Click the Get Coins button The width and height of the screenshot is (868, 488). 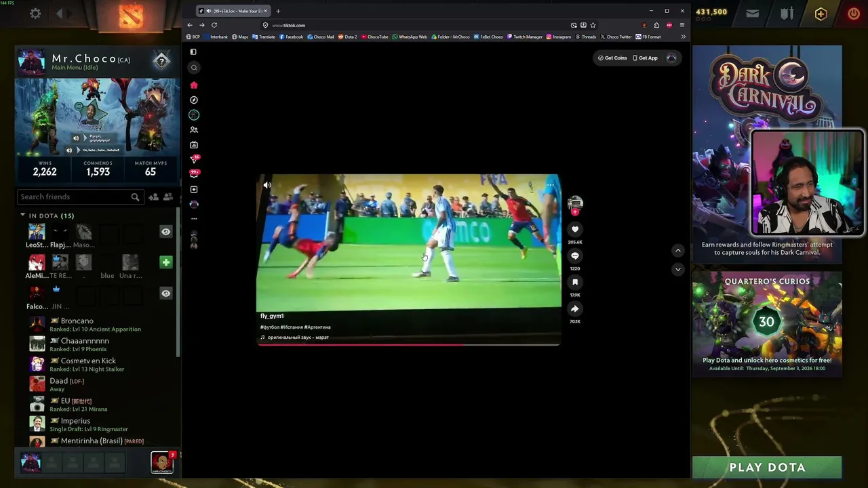612,58
